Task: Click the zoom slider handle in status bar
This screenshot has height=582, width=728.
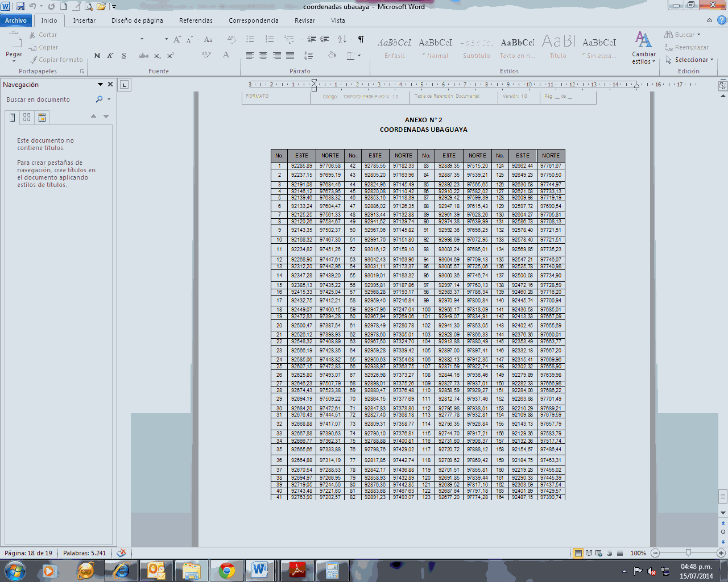Action: pyautogui.click(x=688, y=553)
